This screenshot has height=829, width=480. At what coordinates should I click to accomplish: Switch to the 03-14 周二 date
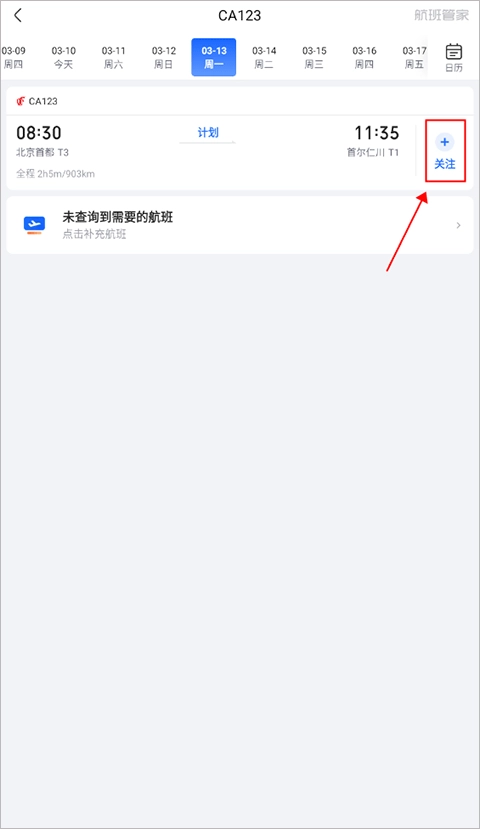[264, 58]
